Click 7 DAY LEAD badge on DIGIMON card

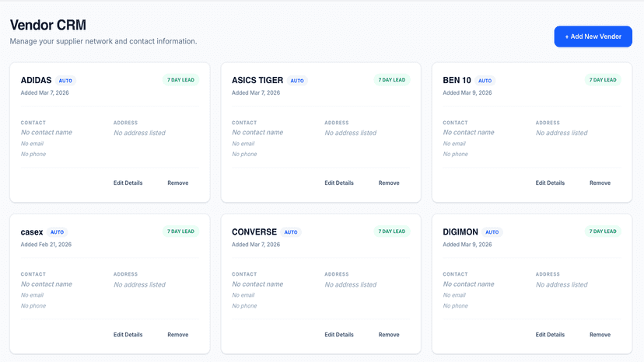(603, 231)
